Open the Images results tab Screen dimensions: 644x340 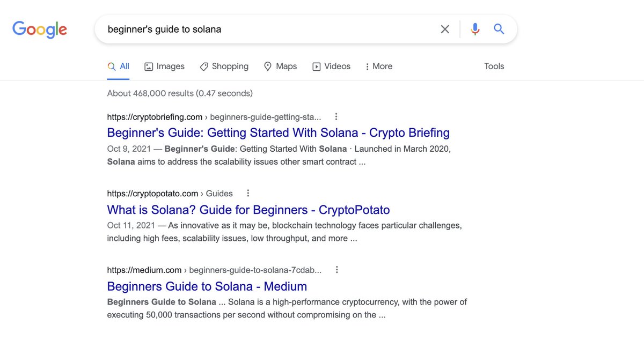coord(164,66)
